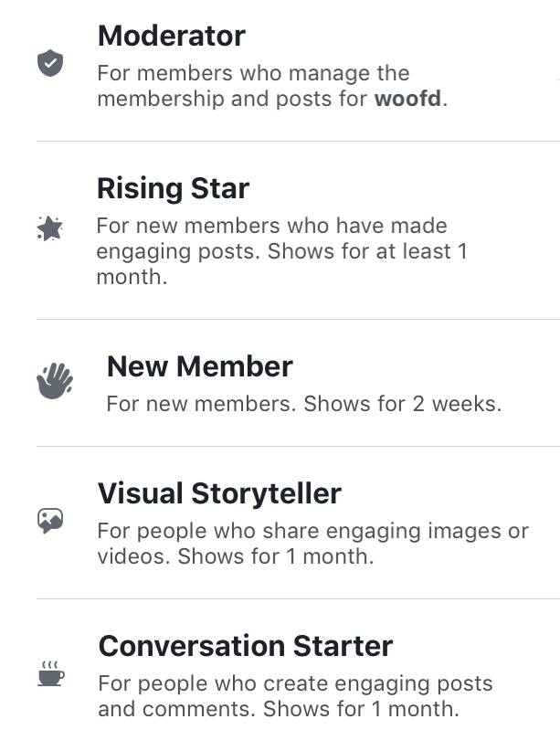This screenshot has width=560, height=751.
Task: Open the Moderator badge title
Action: [171, 37]
